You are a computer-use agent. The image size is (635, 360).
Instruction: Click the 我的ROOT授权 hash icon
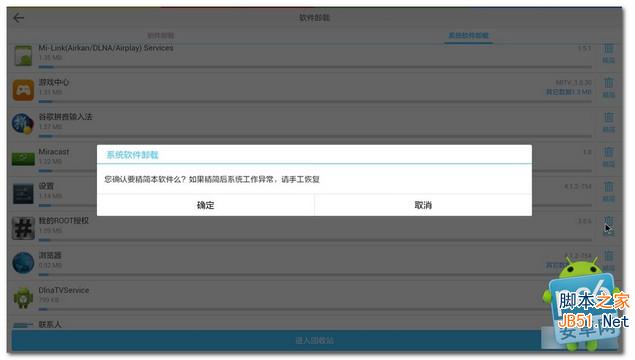[23, 228]
